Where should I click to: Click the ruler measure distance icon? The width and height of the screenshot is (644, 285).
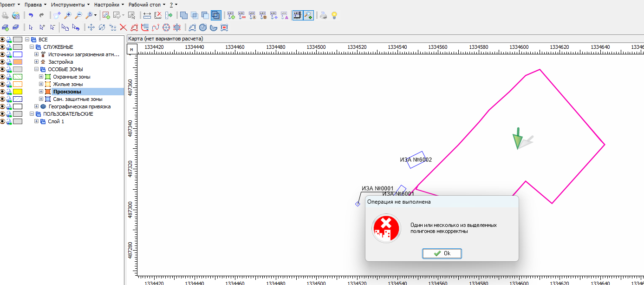pyautogui.click(x=147, y=15)
